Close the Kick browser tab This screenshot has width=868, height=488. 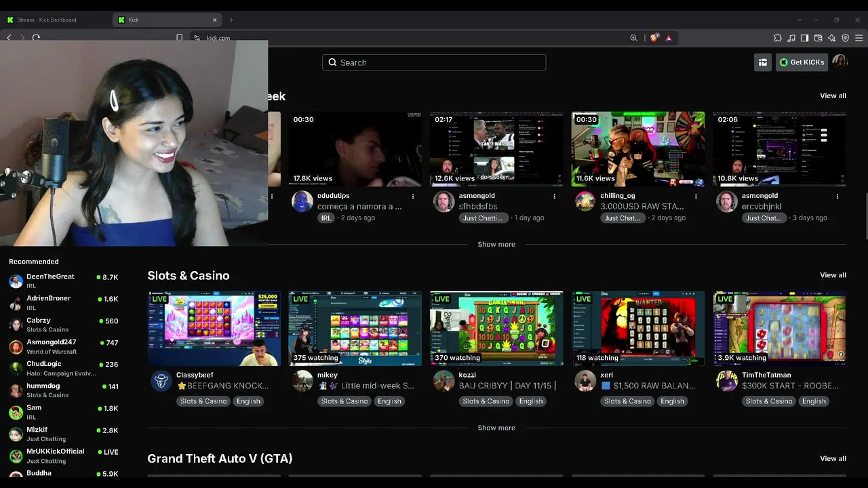(215, 20)
